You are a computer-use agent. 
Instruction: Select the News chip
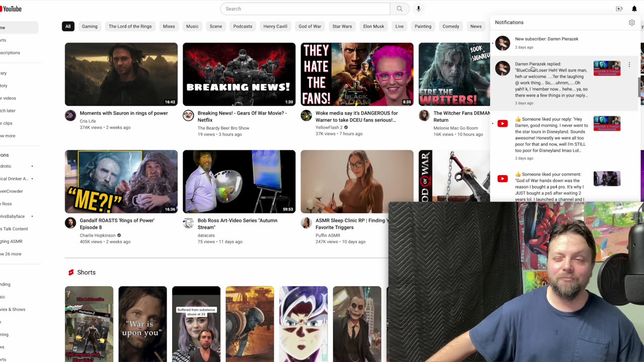click(x=476, y=26)
